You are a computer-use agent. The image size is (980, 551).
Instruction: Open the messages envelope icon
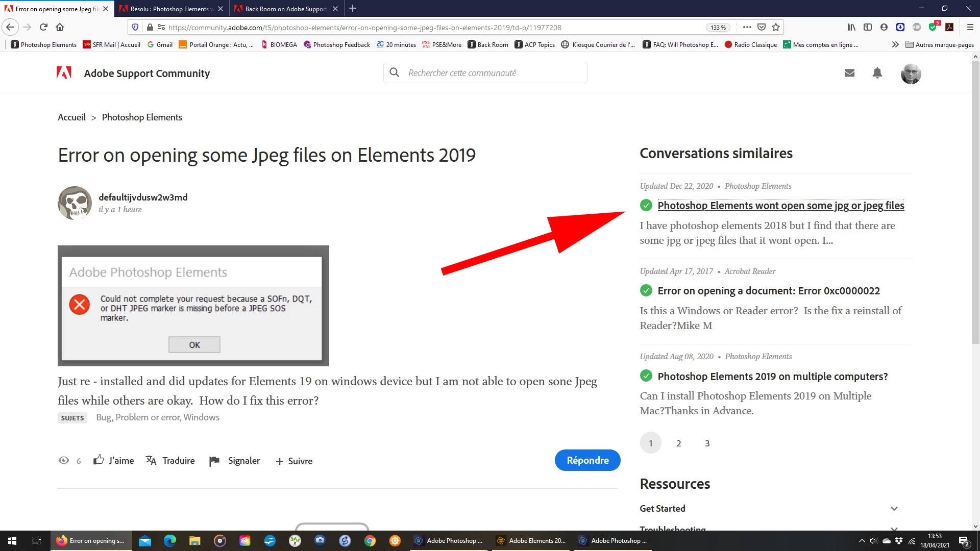[849, 73]
